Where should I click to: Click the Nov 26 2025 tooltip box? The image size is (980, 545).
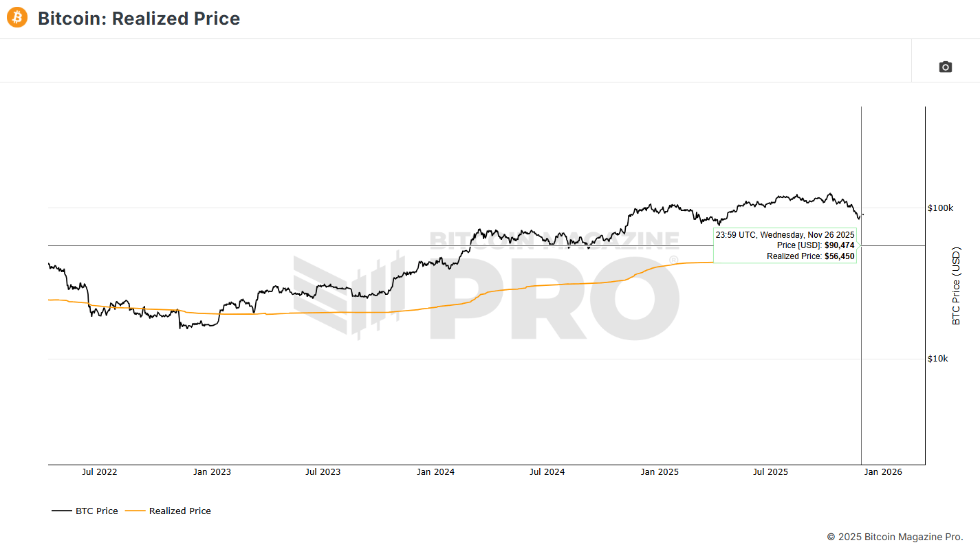coord(784,245)
